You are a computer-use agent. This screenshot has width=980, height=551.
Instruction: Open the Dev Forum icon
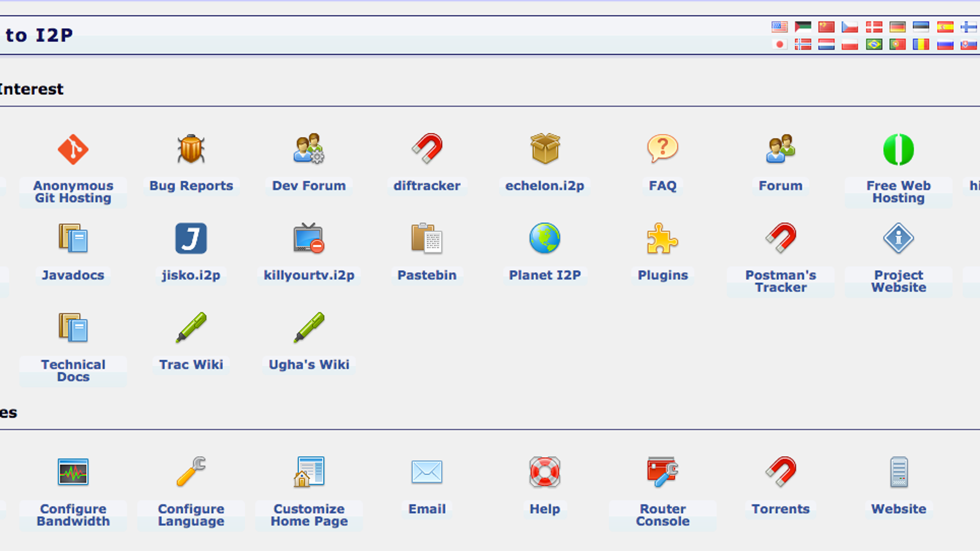(x=309, y=149)
